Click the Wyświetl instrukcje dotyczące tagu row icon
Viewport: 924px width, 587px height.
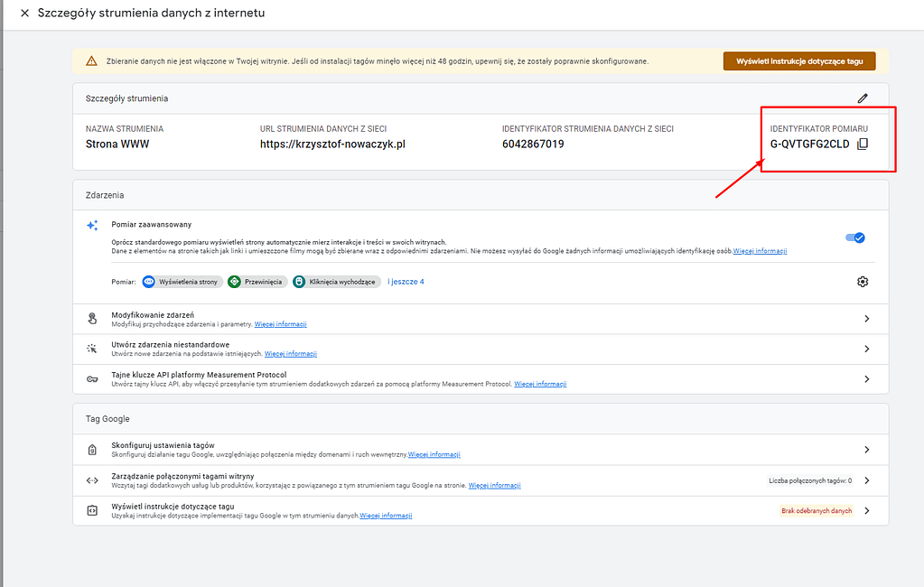[92, 510]
